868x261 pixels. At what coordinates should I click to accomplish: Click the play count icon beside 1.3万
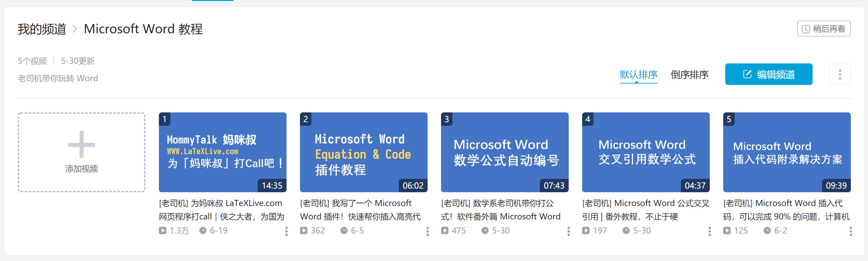pos(163,231)
